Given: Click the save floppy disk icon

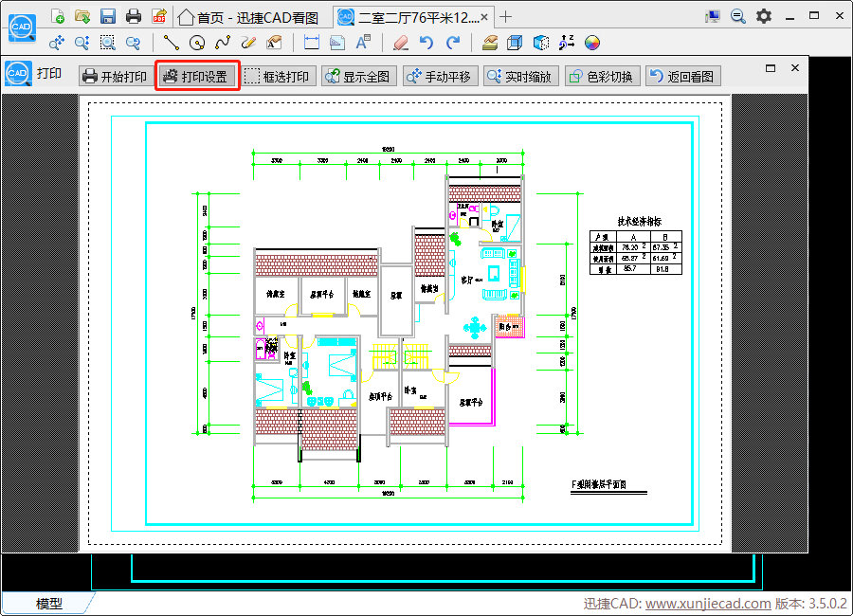Looking at the screenshot, I should coord(107,16).
